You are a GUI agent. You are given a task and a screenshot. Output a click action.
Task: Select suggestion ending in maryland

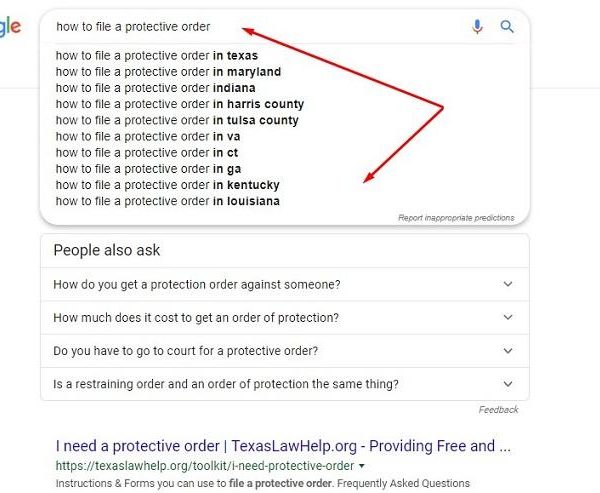point(168,72)
